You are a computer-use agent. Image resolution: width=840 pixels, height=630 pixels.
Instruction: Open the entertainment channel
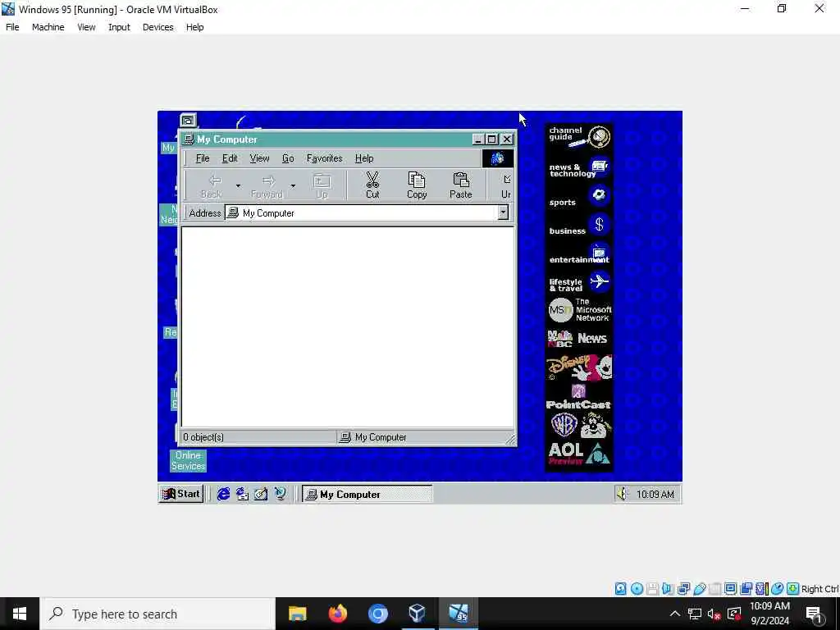point(579,254)
